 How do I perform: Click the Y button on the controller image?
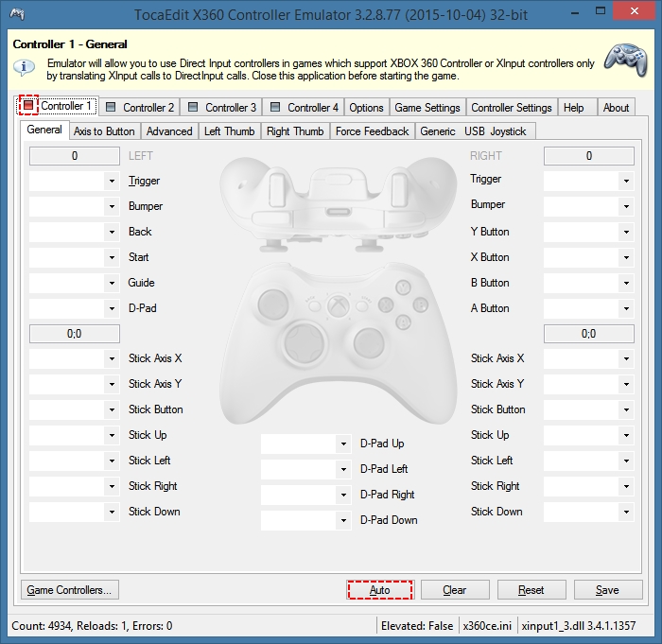[x=403, y=287]
